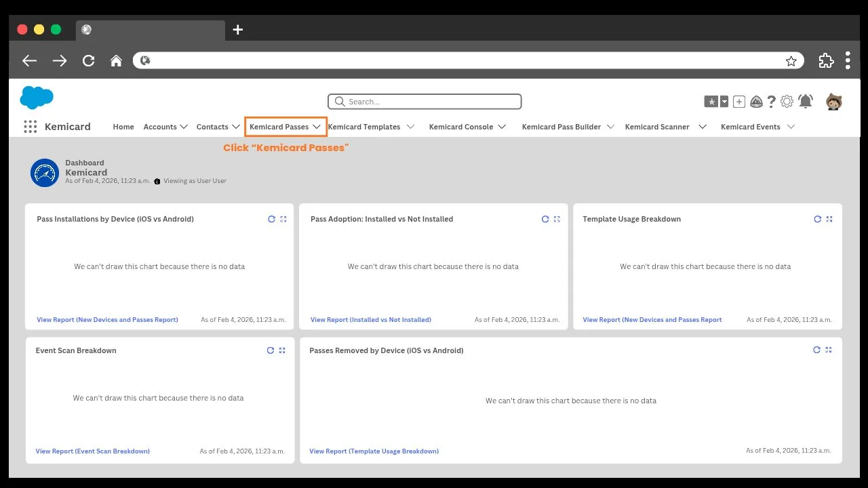This screenshot has height=488, width=868.
Task: Click the Kemicard app name label
Action: coord(68,127)
